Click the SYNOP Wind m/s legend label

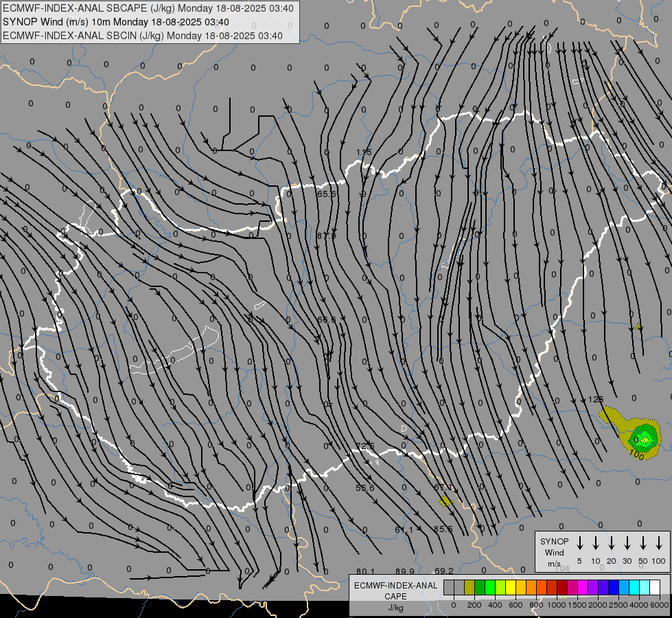click(554, 552)
